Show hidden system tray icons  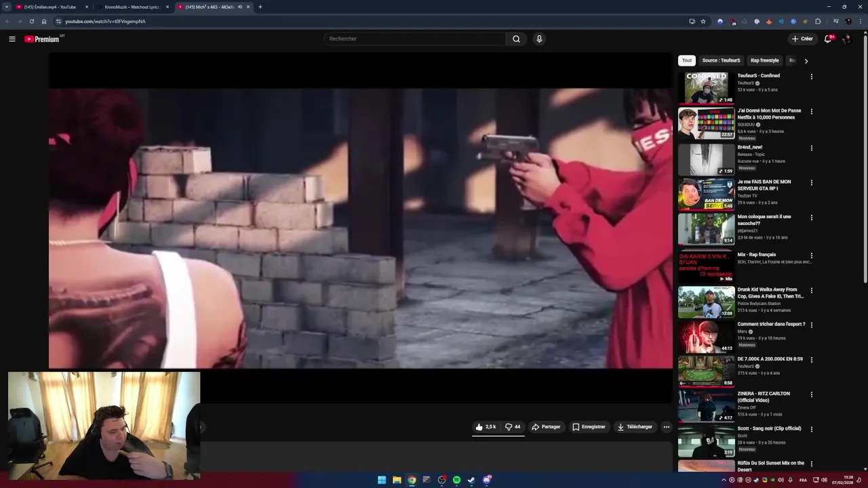724,480
